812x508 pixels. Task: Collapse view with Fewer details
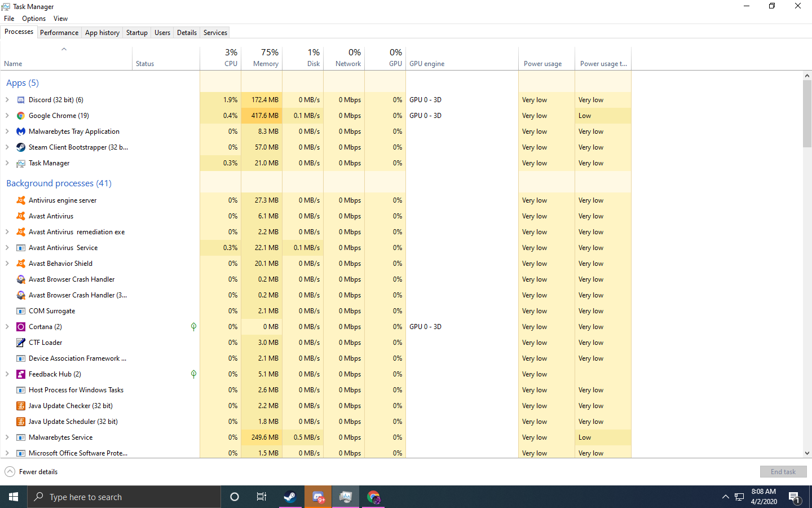tap(31, 472)
